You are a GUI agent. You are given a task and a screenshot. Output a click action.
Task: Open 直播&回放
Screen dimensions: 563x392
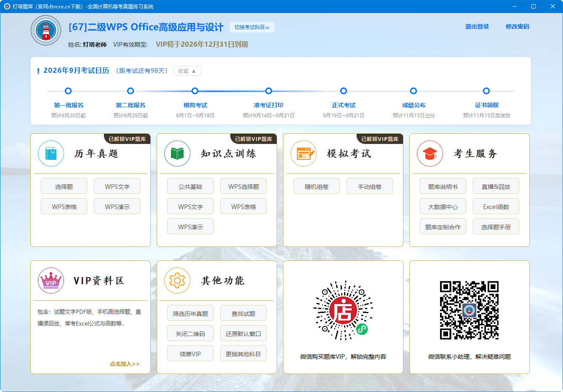pos(496,186)
